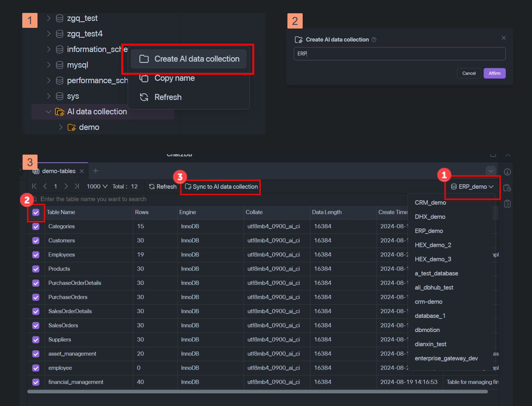
Task: Toggle the select-all tables checkbox
Action: [x=36, y=212]
